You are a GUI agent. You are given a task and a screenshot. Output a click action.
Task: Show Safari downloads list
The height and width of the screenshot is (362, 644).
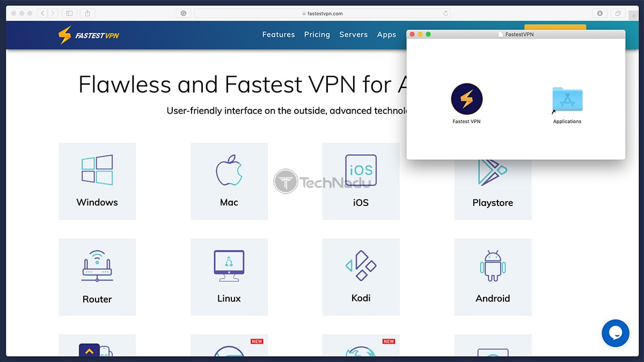pyautogui.click(x=600, y=13)
